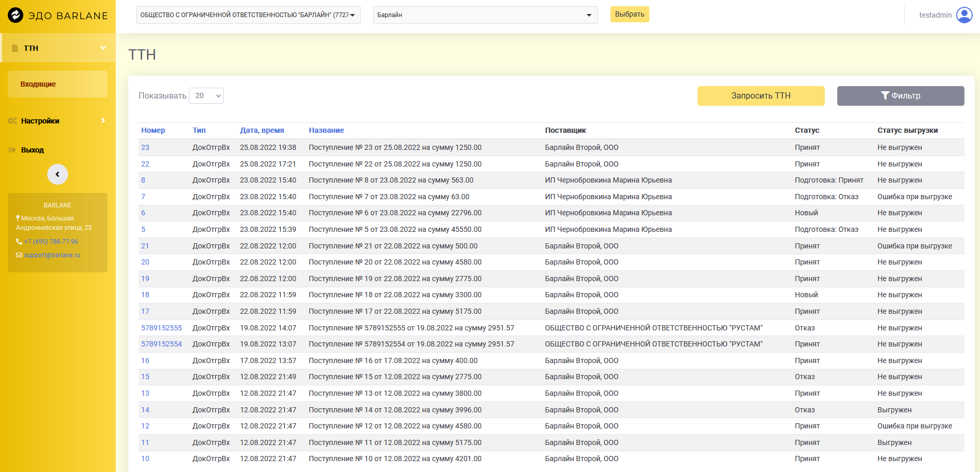Click the envelope icon near support email
This screenshot has height=472, width=980.
point(19,255)
